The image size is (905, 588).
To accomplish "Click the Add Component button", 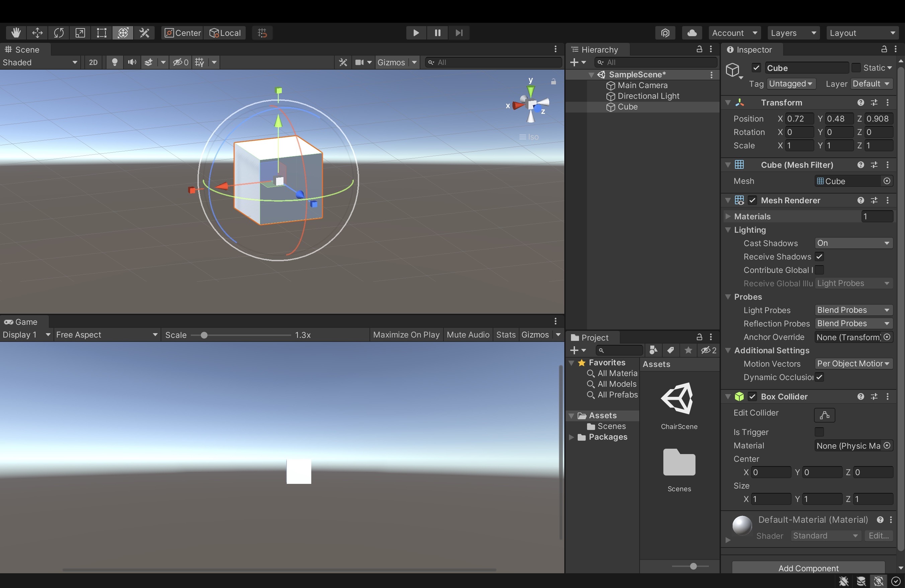I will click(808, 568).
